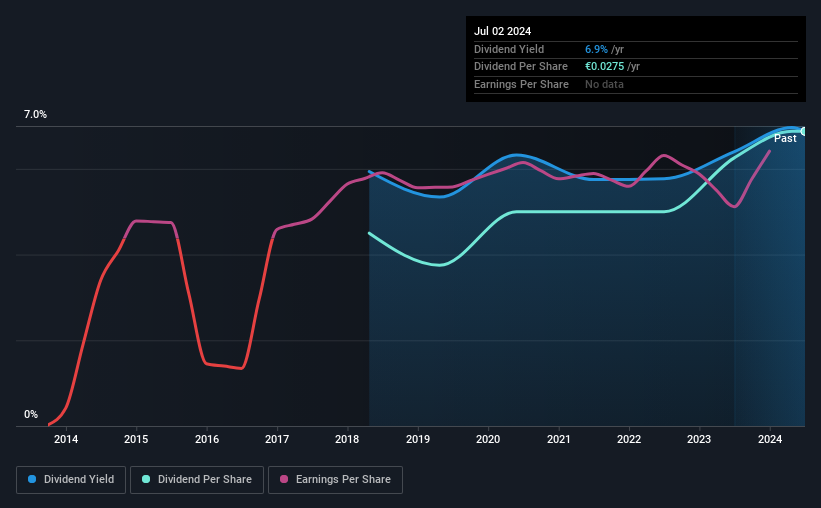Click the pink Earnings Per Share legend dot
This screenshot has width=821, height=508.
(284, 479)
